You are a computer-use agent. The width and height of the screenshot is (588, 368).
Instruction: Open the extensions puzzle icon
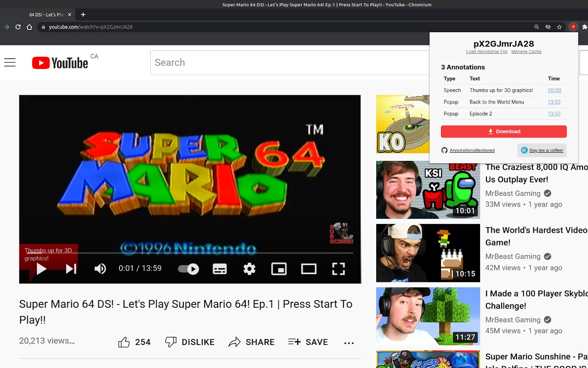point(584,27)
